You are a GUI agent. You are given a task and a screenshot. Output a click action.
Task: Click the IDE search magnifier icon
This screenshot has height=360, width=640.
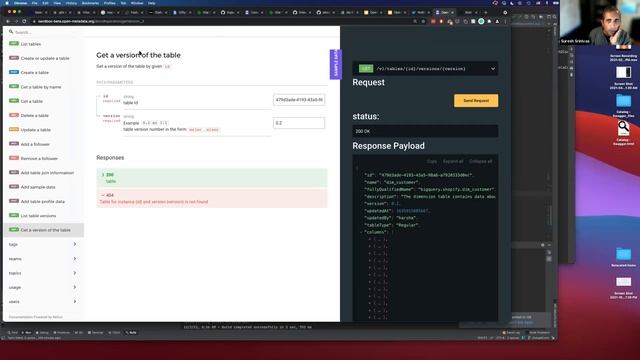click(554, 17)
